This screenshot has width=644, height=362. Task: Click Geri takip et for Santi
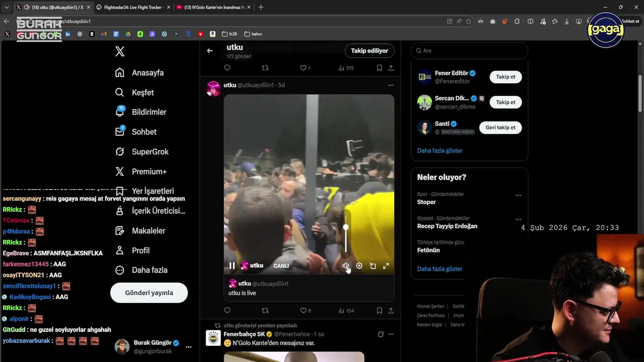pos(500,127)
